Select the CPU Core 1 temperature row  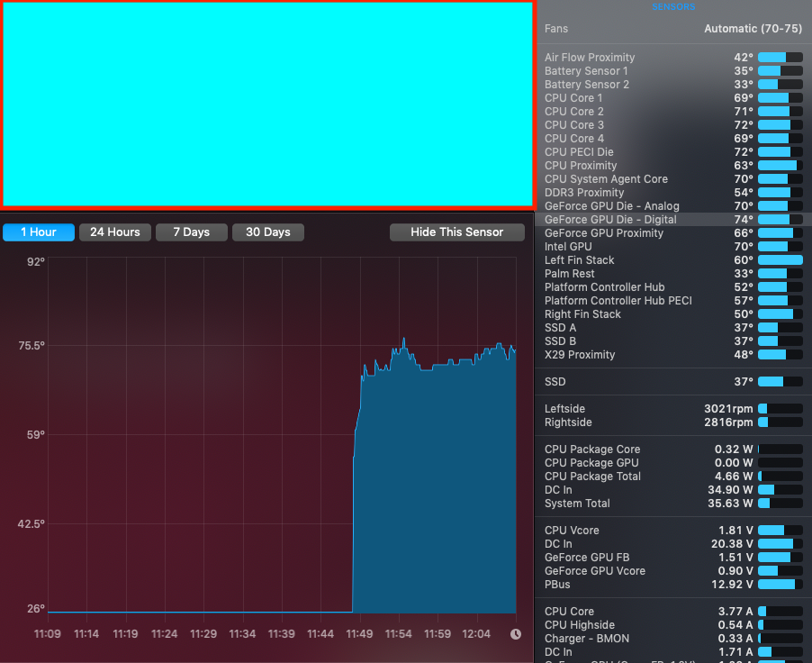pyautogui.click(x=673, y=98)
